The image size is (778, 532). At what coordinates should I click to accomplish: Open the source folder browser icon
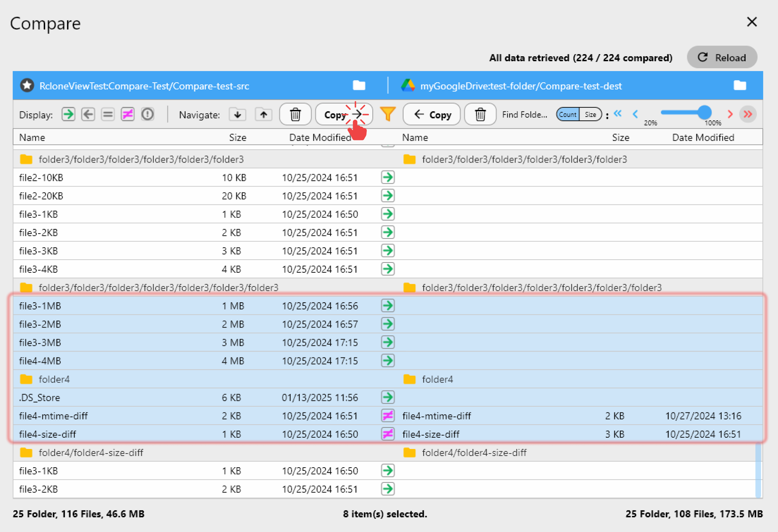pyautogui.click(x=359, y=85)
